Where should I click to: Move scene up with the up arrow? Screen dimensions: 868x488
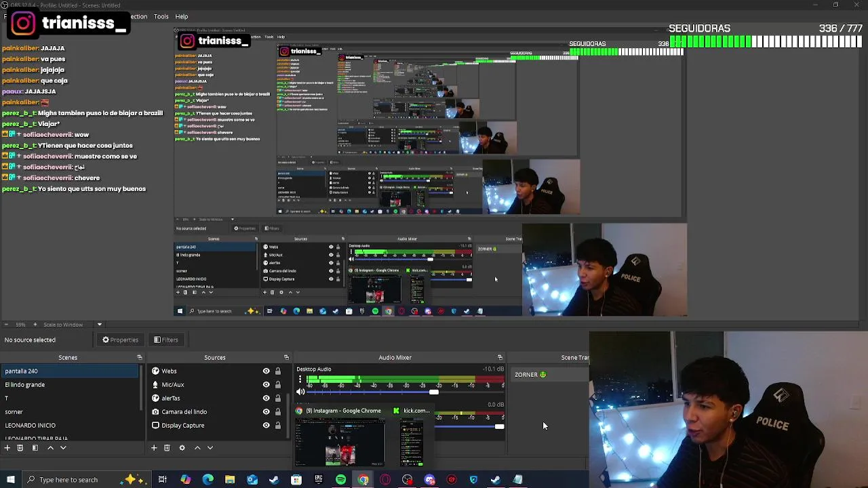[50, 447]
